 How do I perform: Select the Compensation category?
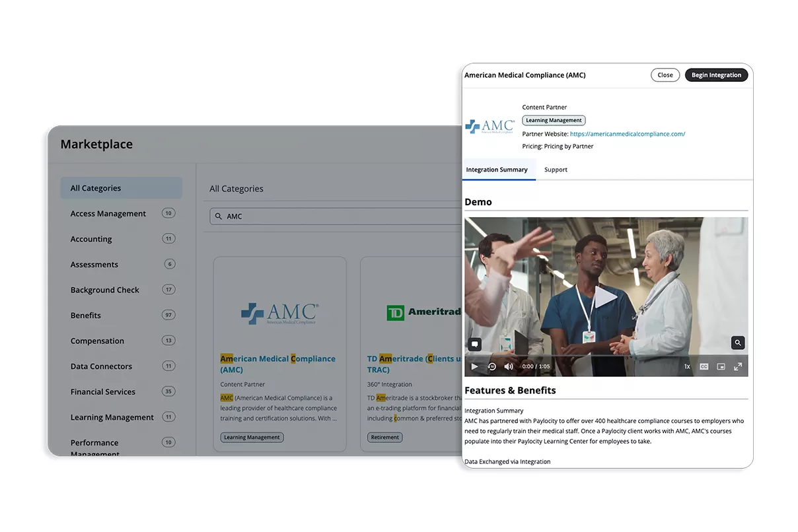pos(97,341)
